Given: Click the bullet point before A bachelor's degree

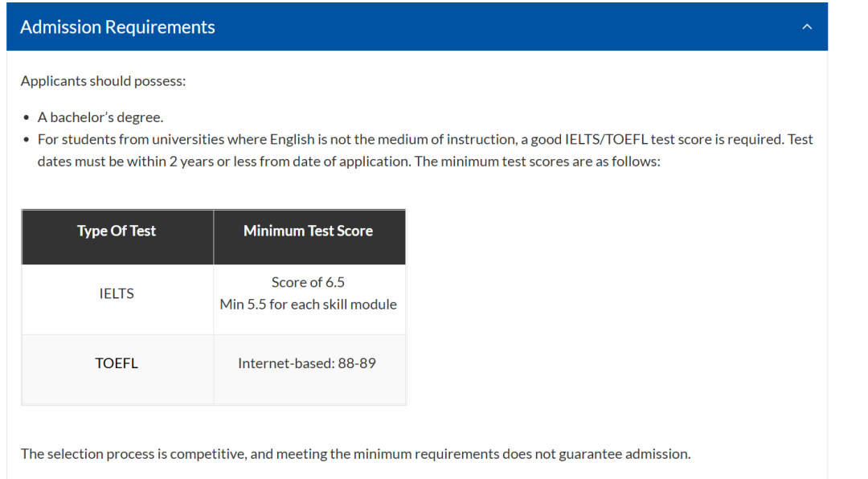Looking at the screenshot, I should (27, 117).
